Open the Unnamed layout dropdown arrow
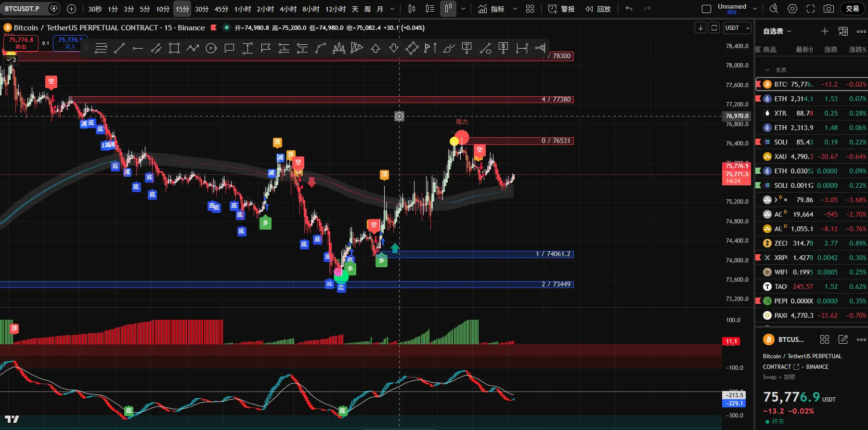The height and width of the screenshot is (430, 868). click(x=755, y=9)
